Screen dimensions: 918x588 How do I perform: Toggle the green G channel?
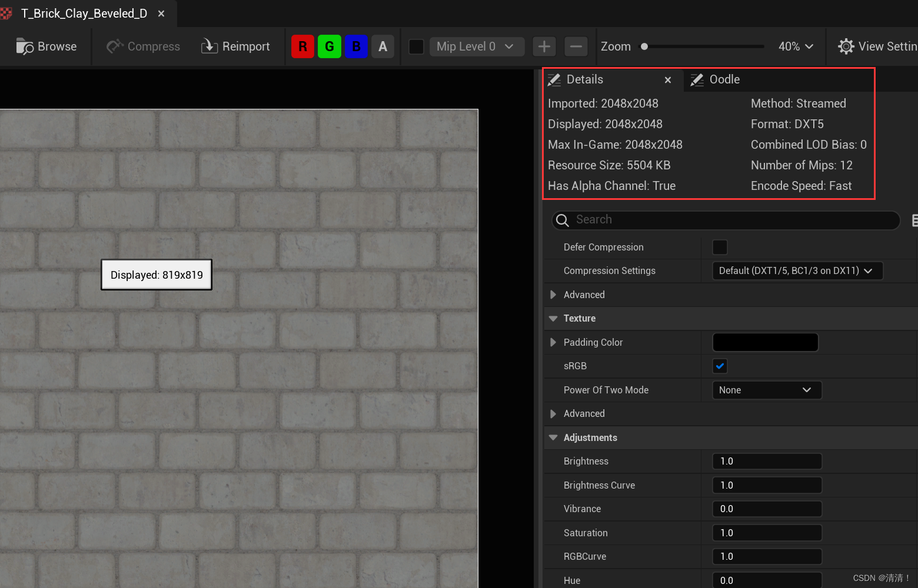point(330,46)
